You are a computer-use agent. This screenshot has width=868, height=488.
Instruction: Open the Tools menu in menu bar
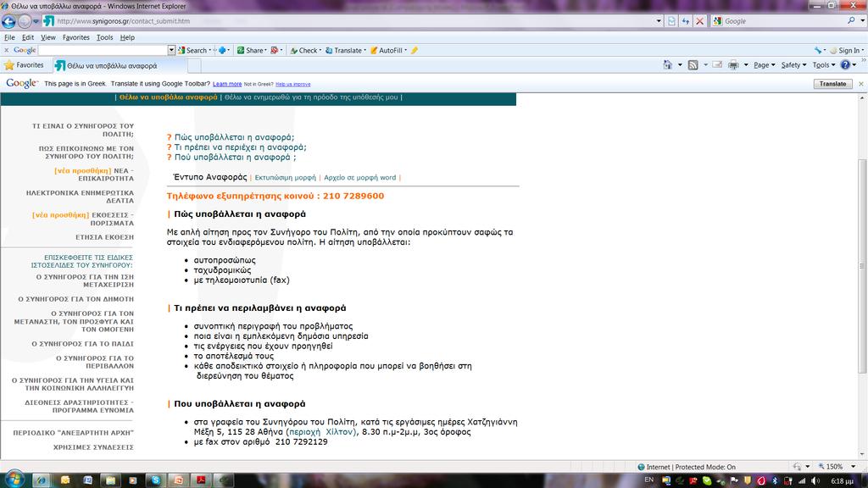[104, 37]
